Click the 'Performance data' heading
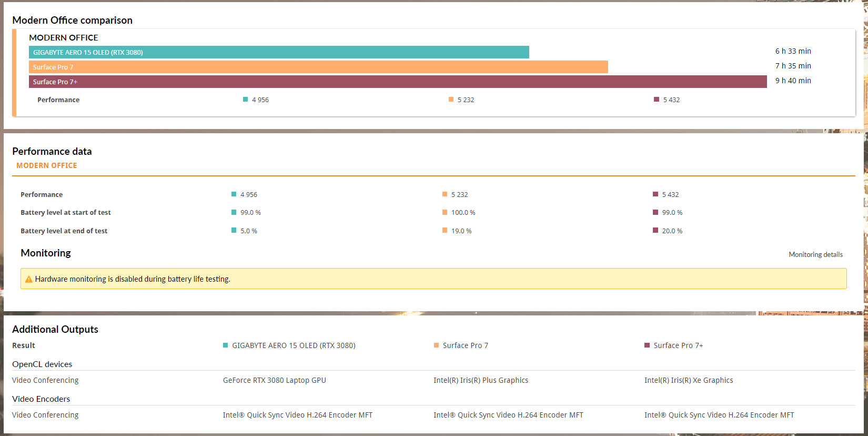The image size is (868, 436). [x=52, y=151]
